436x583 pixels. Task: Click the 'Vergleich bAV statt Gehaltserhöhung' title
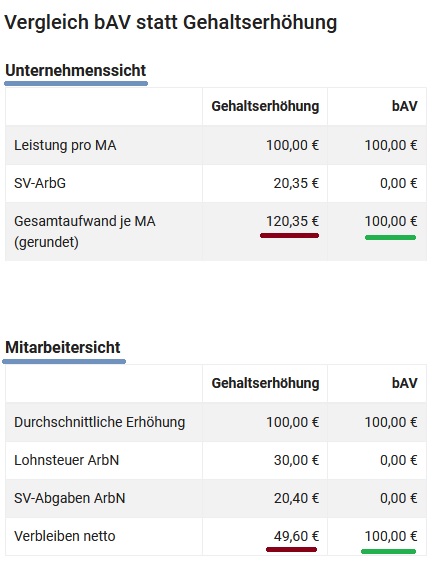click(171, 22)
